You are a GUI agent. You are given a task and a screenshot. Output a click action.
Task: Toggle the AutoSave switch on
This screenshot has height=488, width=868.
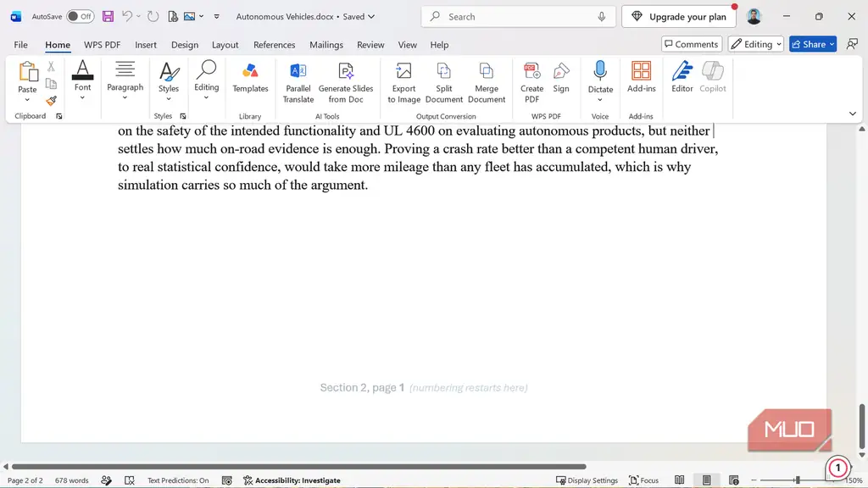(x=81, y=17)
